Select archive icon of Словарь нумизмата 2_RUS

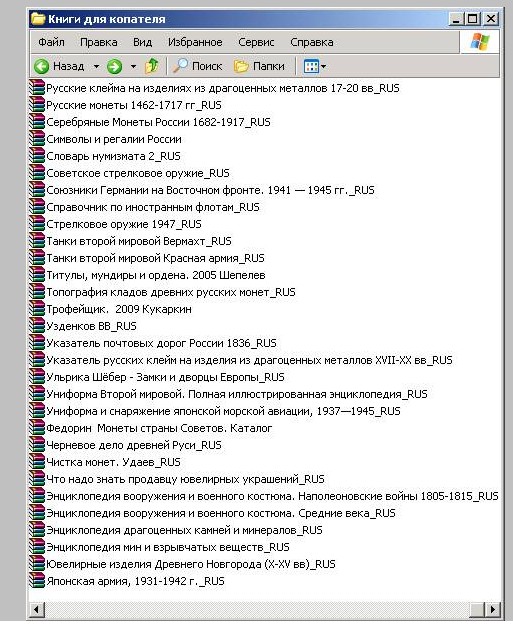coord(37,156)
